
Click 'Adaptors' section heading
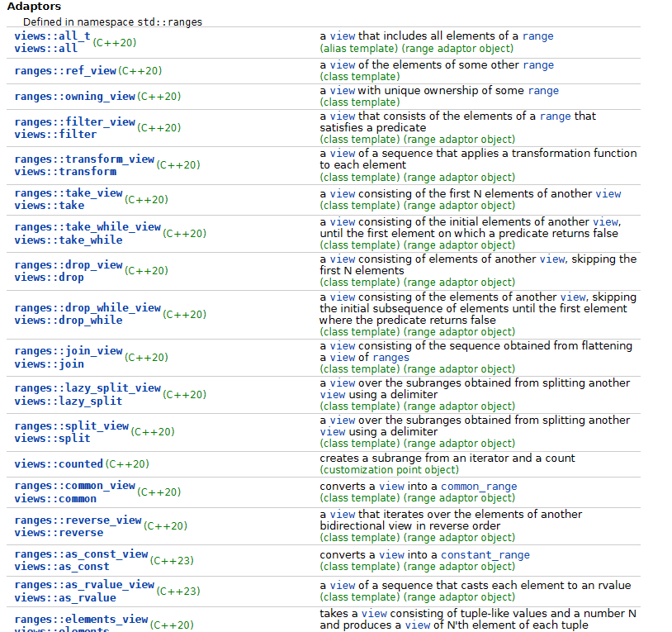34,7
